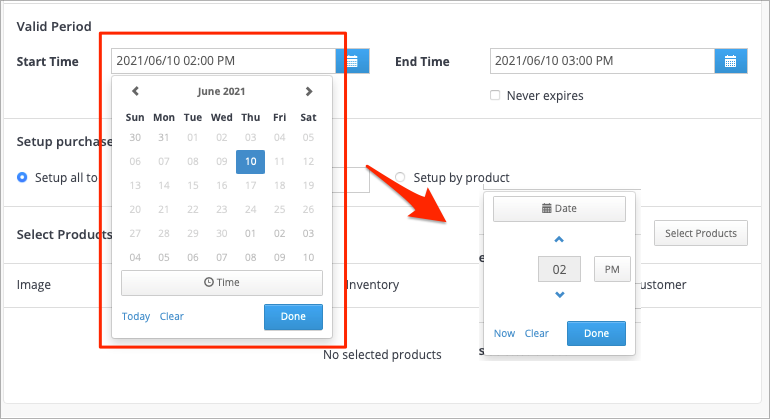Click the 02 hour field

559,269
